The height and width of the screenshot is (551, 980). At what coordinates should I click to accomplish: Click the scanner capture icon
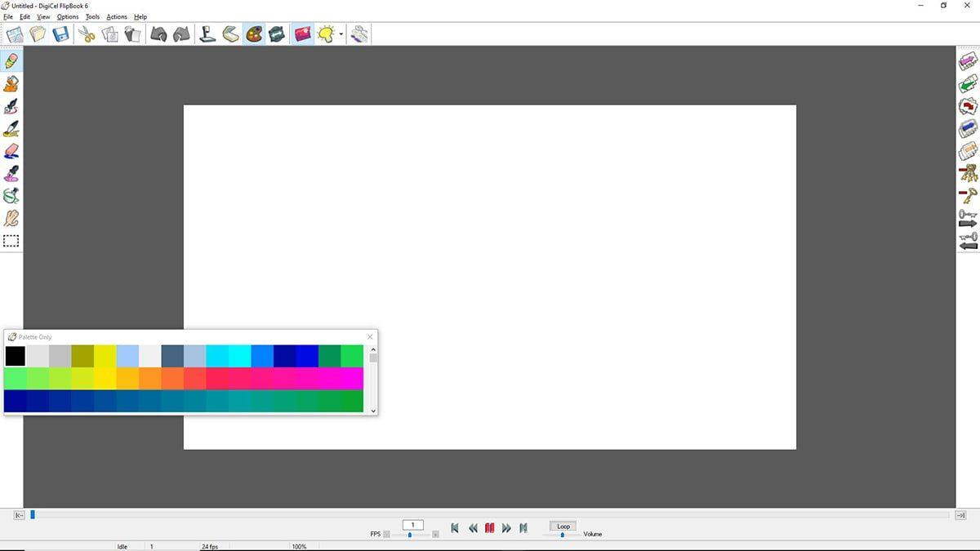tap(229, 33)
